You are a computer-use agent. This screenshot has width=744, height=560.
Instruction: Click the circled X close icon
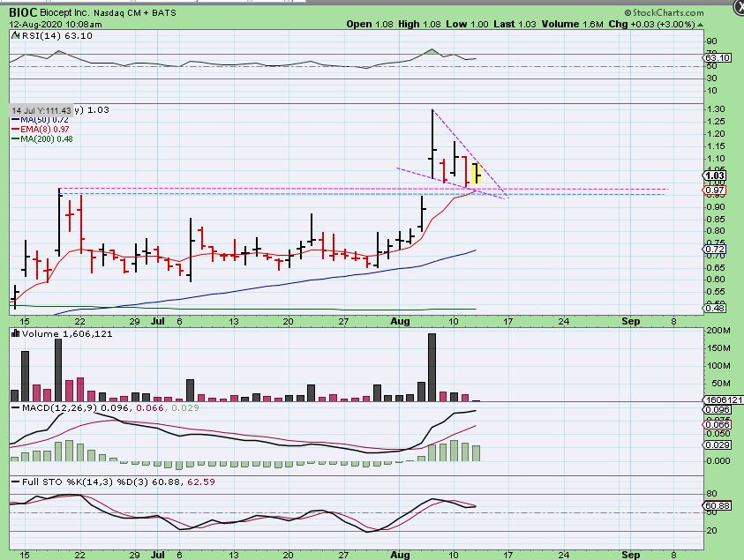tap(739, 8)
